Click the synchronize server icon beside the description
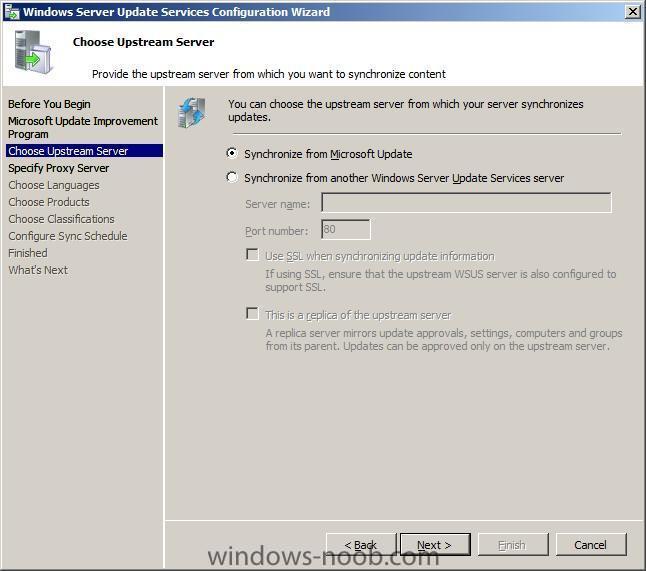This screenshot has height=571, width=646. [x=192, y=112]
